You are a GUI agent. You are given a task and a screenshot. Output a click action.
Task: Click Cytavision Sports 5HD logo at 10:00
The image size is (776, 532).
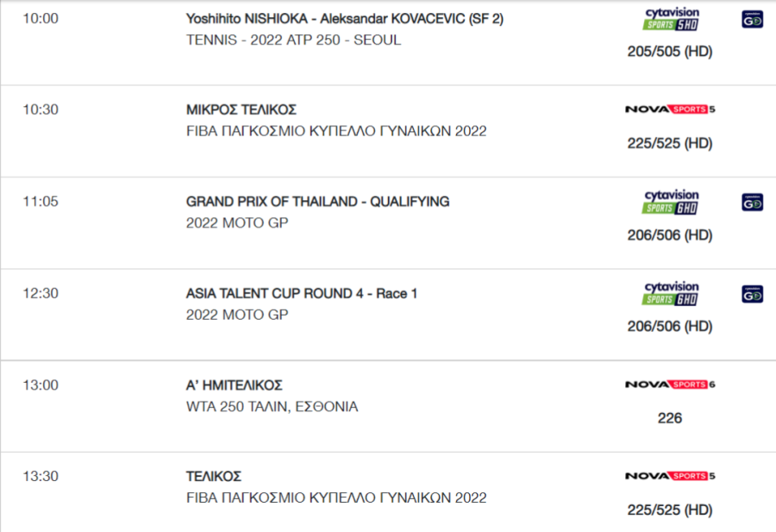(671, 19)
